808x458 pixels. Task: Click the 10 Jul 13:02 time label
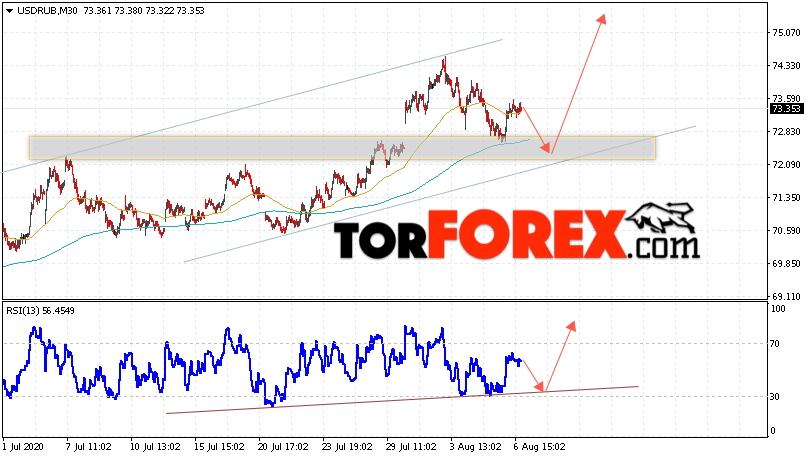click(x=154, y=447)
